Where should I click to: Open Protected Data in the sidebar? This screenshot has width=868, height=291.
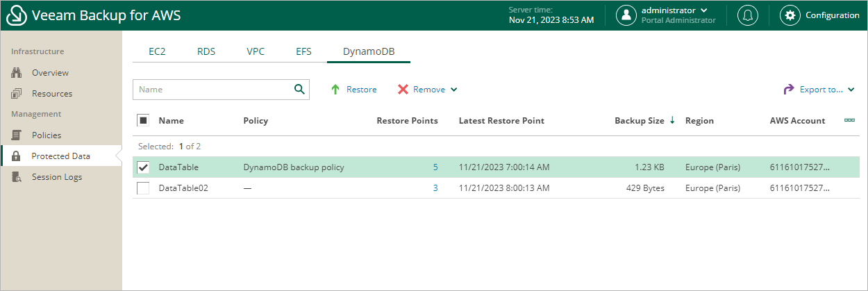pos(60,156)
